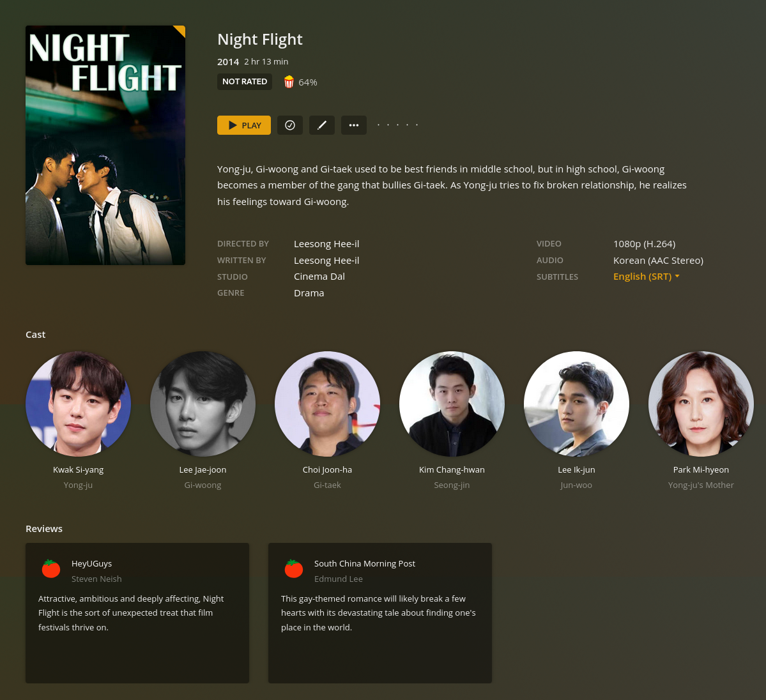Expand the English (SRT) subtitles dropdown
The height and width of the screenshot is (700, 766).
(647, 277)
